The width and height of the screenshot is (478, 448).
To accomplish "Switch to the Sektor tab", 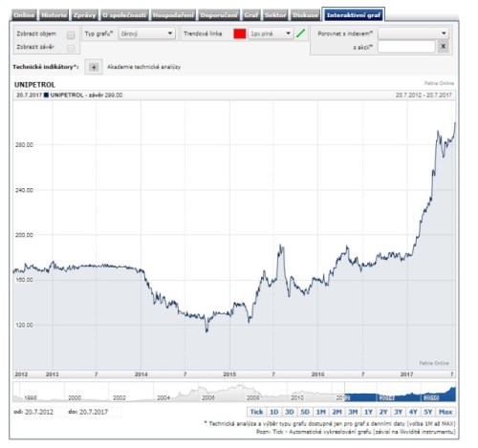I will point(275,15).
